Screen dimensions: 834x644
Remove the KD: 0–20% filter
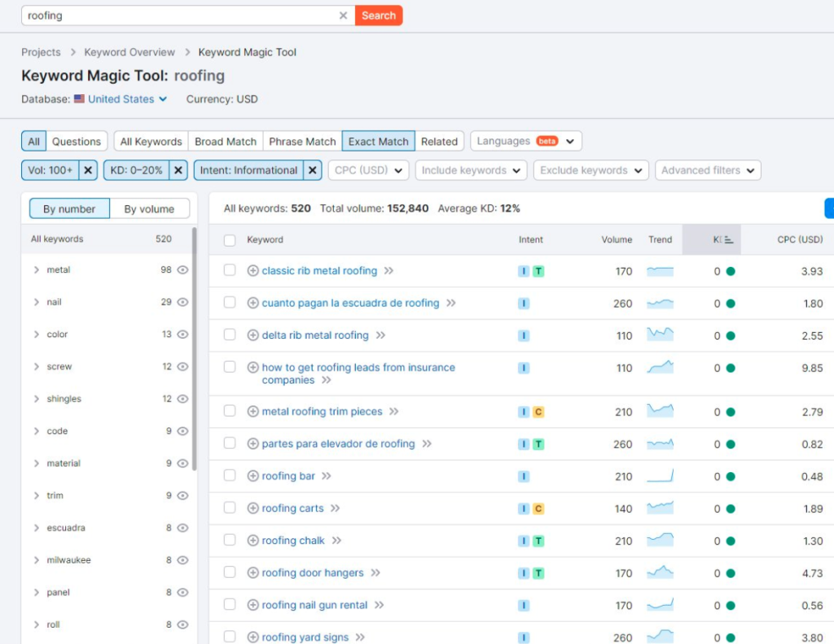coord(178,170)
